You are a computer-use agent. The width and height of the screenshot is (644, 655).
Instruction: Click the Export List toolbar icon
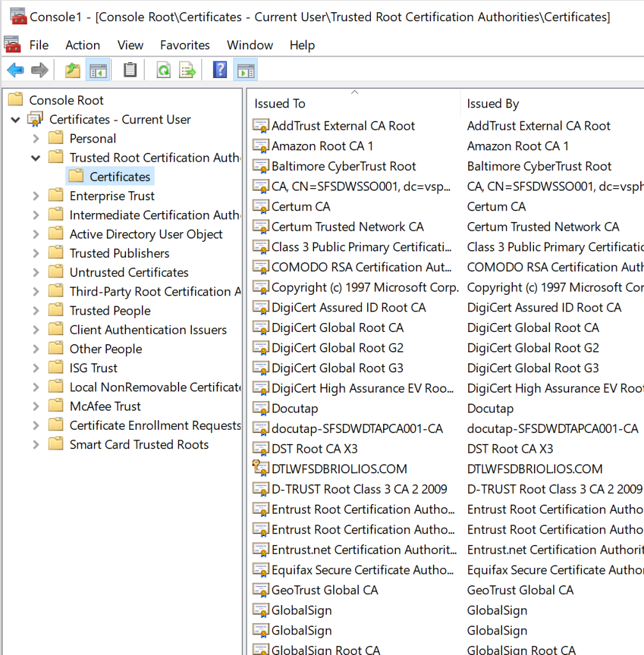click(187, 70)
